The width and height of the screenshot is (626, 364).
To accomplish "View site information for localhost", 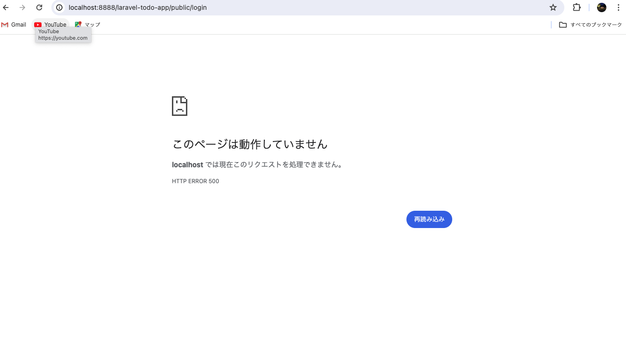I will (x=59, y=7).
